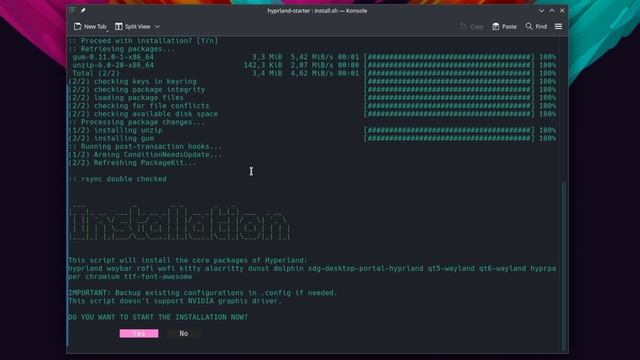
Task: Click 'unzip-6.0-20-x86_64' package name
Action: point(113,65)
